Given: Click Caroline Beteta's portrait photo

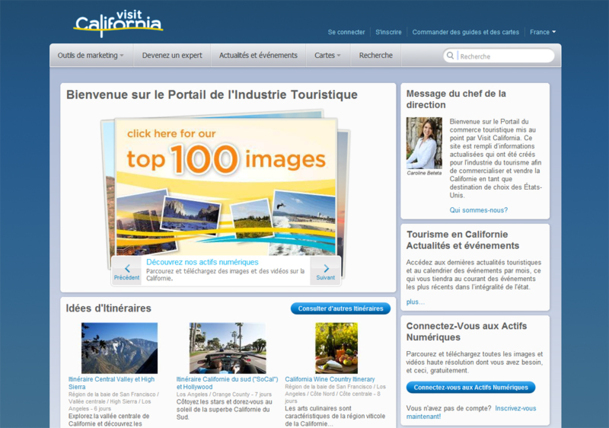Looking at the screenshot, I should pos(424,144).
